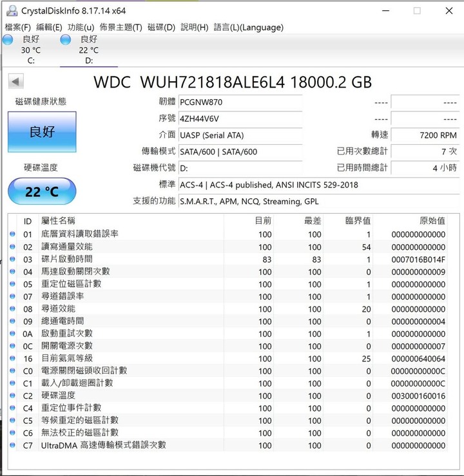
Task: Open the 語言(L)(Language) menu
Action: point(248,27)
